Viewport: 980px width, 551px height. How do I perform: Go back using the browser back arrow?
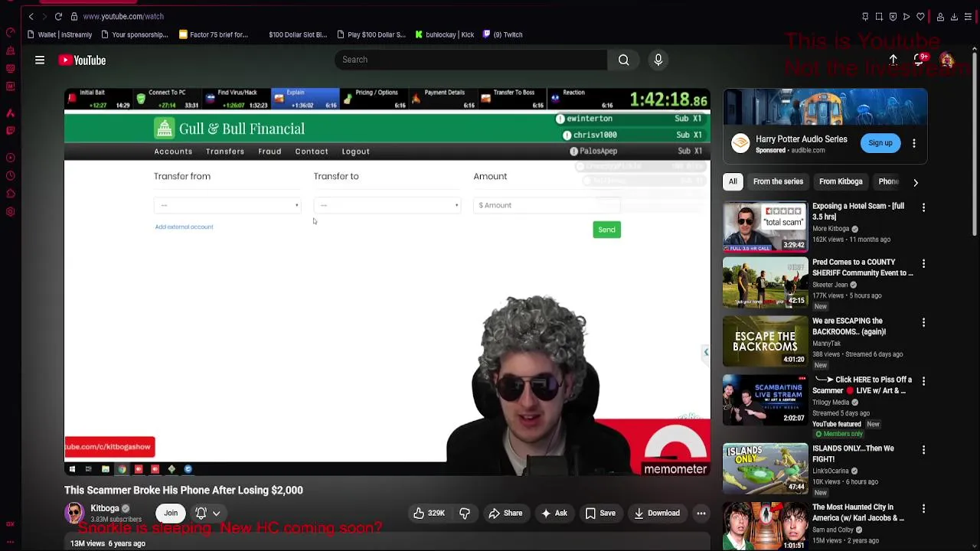31,16
